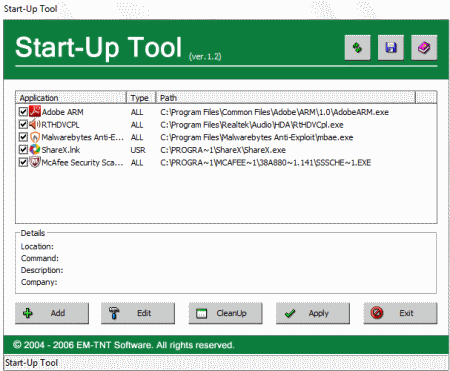Click the Add button
Viewport: 450px width, 371px height.
[x=52, y=313]
